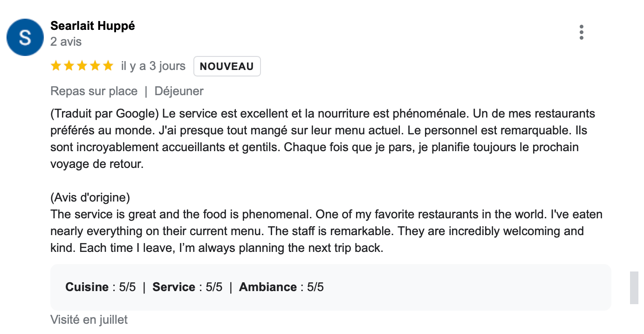The width and height of the screenshot is (644, 334).
Task: Click the Cuisine 5/5 rating
Action: coord(101,287)
